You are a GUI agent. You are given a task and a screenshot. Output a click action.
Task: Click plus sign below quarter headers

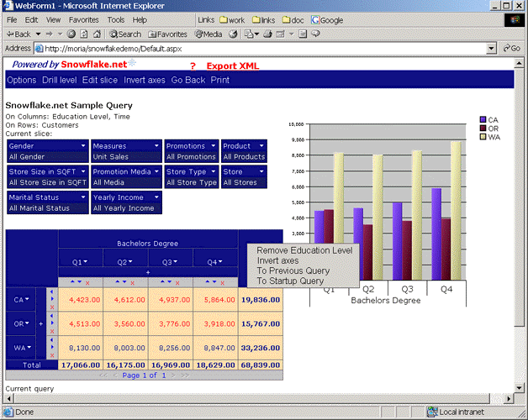(148, 272)
